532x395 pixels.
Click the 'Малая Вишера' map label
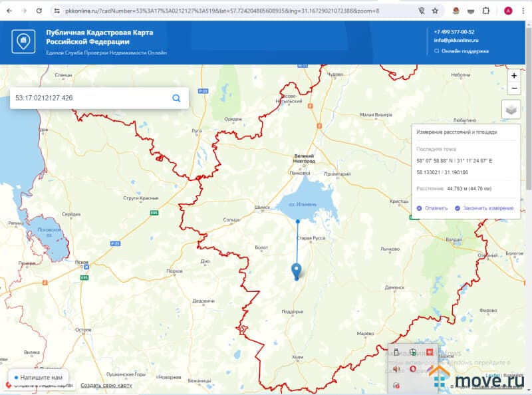click(376, 114)
